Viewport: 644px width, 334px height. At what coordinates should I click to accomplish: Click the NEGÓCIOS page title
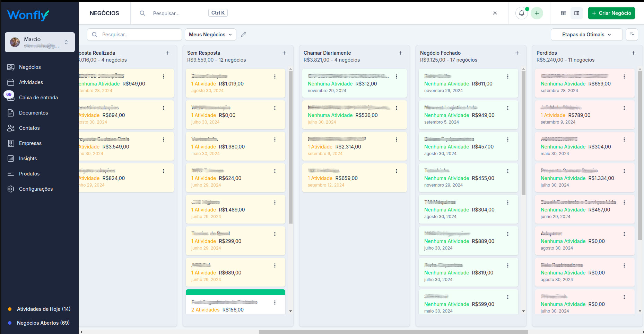(x=104, y=13)
